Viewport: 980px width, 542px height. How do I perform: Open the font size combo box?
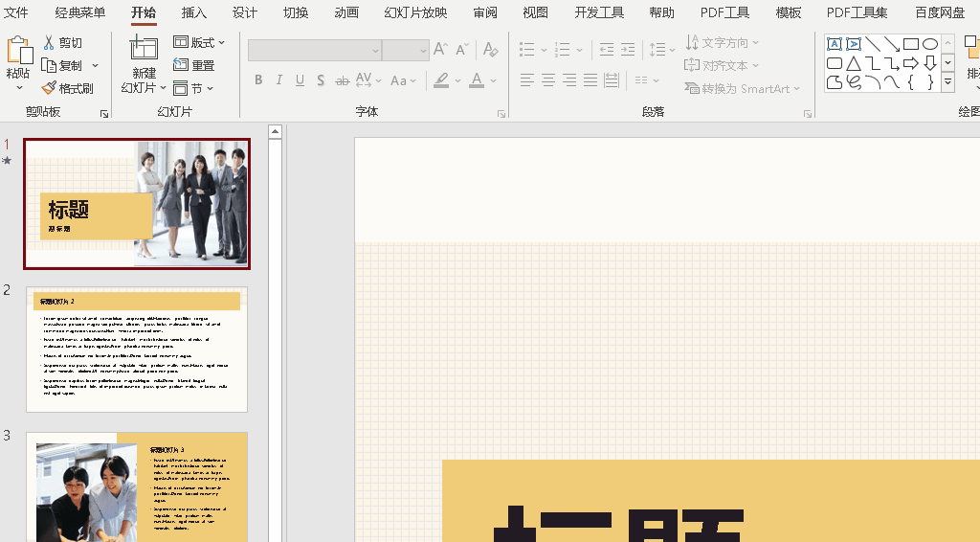(x=406, y=50)
